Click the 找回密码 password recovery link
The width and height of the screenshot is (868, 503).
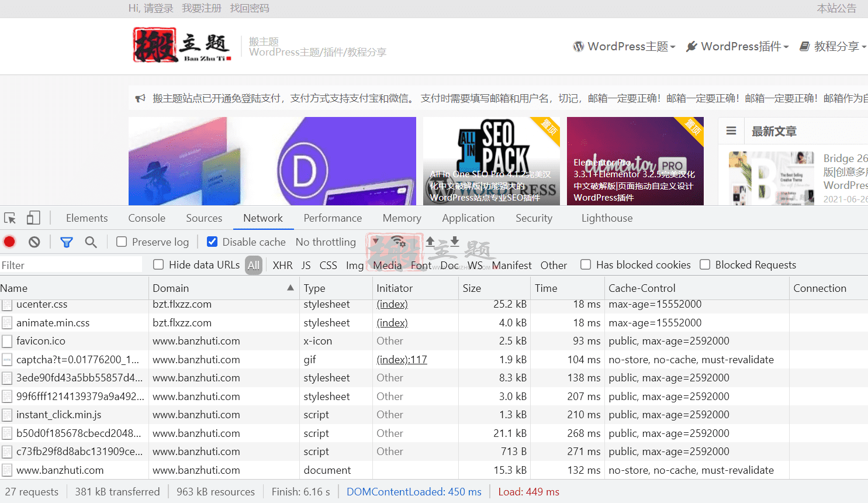pos(250,8)
